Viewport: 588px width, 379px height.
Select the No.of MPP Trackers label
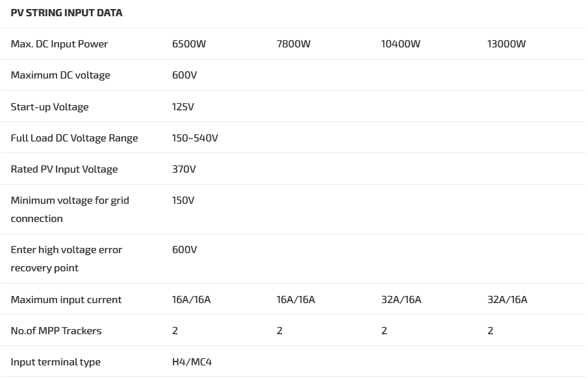[56, 331]
